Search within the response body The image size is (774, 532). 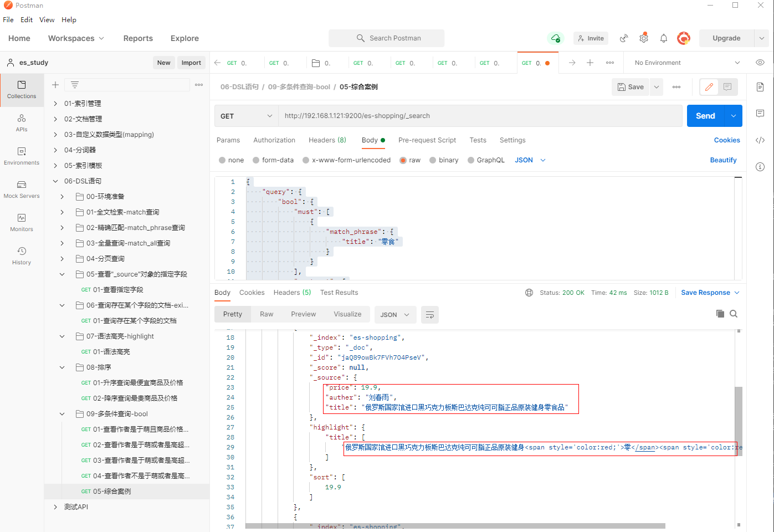[x=734, y=314]
